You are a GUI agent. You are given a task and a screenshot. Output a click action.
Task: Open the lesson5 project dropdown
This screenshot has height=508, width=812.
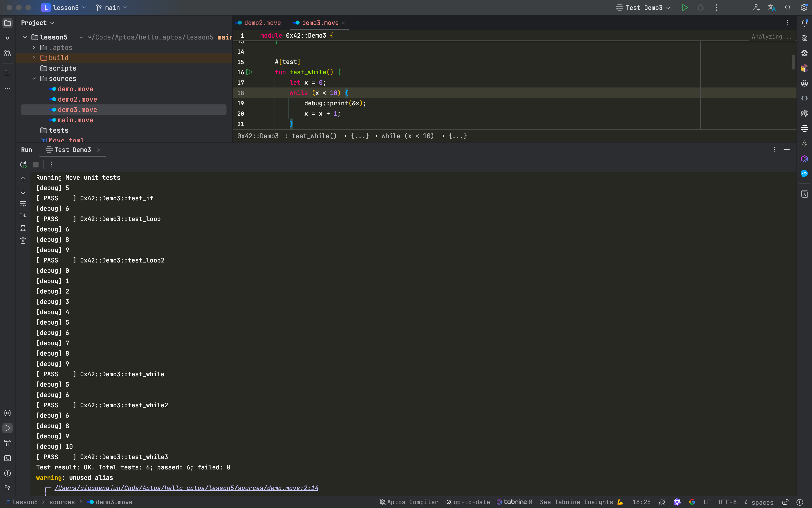[x=64, y=7]
